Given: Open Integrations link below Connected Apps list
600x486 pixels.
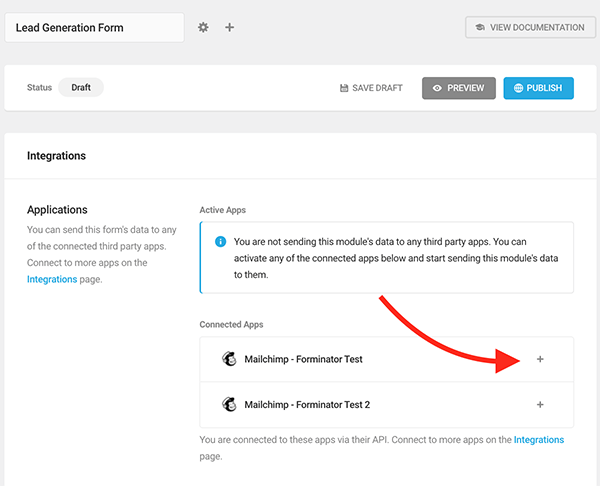Looking at the screenshot, I should 538,440.
